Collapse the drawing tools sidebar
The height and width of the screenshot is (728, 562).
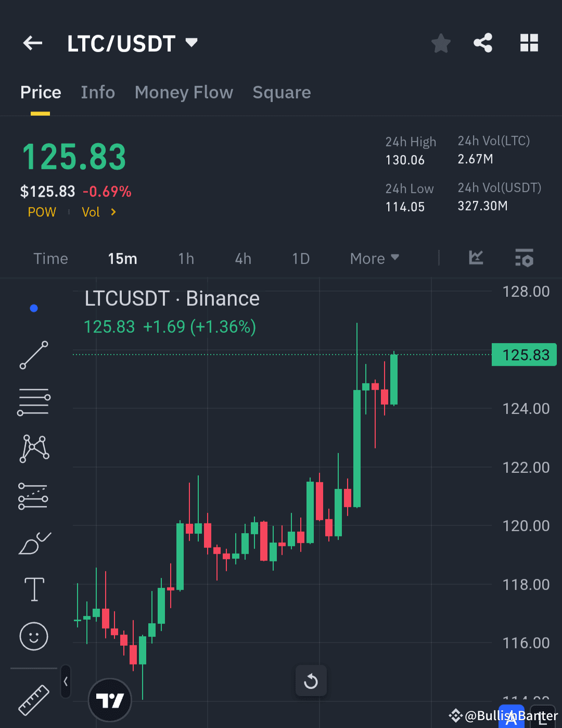click(65, 681)
